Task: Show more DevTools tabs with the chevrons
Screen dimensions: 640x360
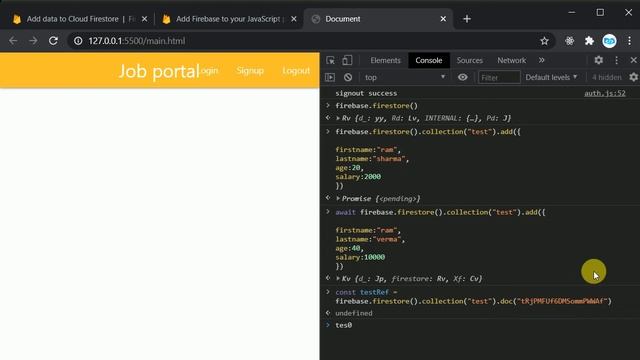Action: 542,60
